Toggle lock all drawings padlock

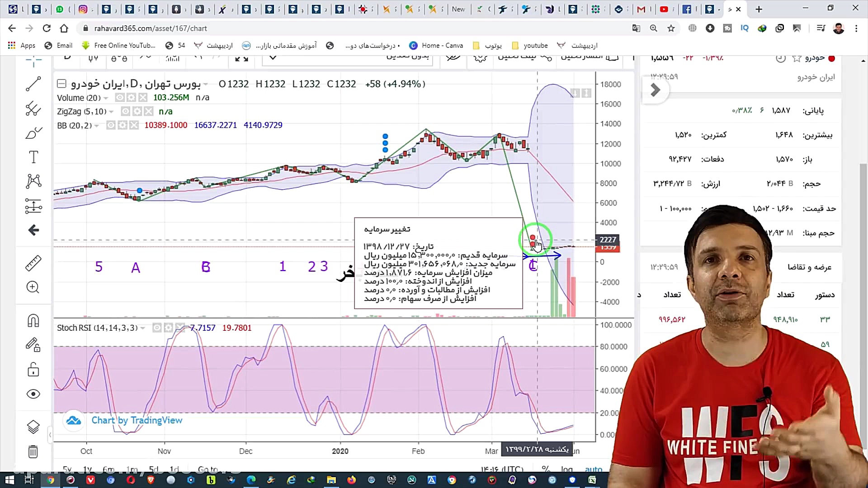[33, 370]
